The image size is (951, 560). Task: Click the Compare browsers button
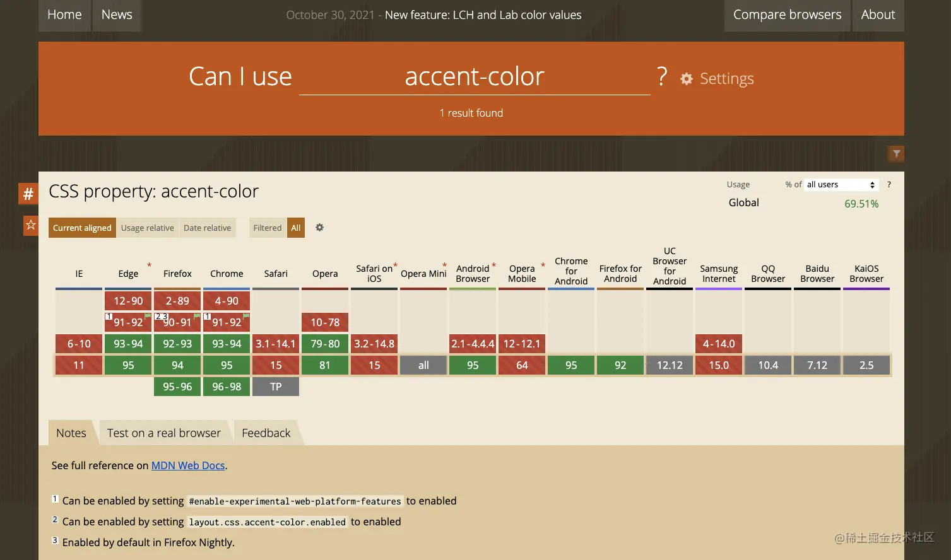point(786,15)
